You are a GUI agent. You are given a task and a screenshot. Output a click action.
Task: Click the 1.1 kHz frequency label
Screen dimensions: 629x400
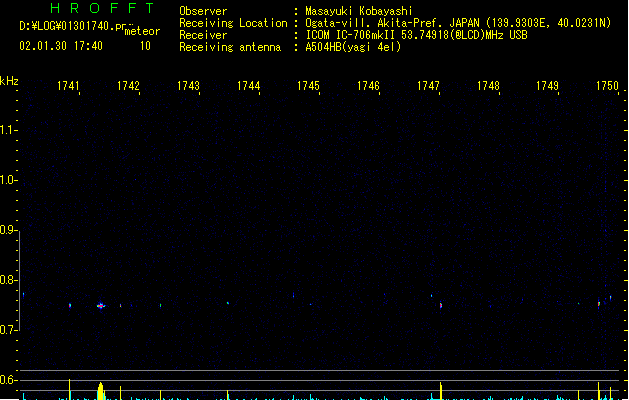[7, 130]
